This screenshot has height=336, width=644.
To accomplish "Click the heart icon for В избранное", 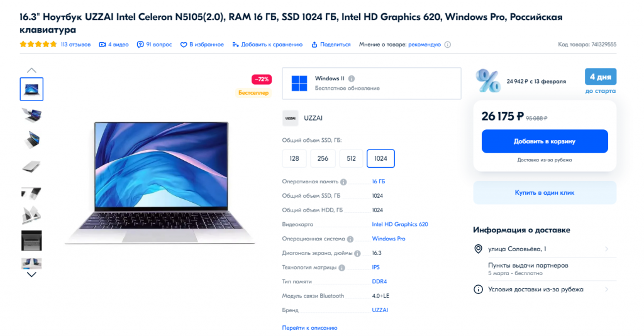I will (x=184, y=45).
